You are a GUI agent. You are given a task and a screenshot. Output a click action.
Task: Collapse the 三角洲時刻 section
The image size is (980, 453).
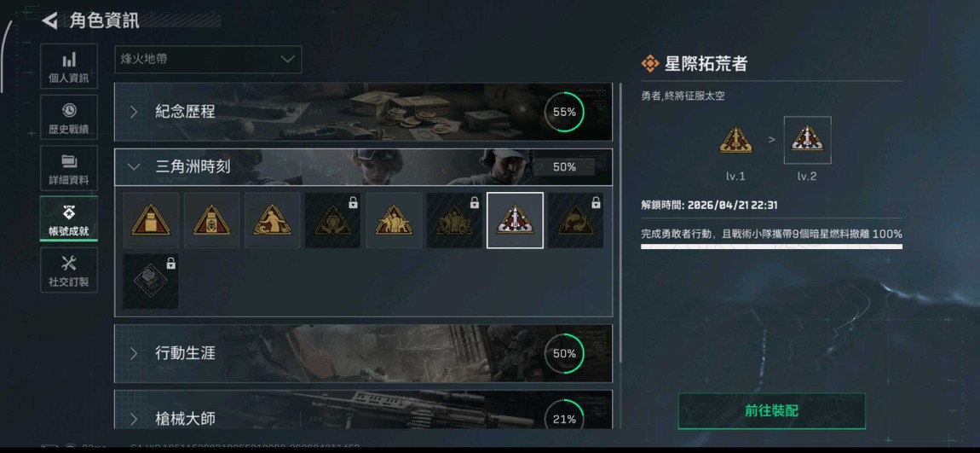click(x=363, y=167)
